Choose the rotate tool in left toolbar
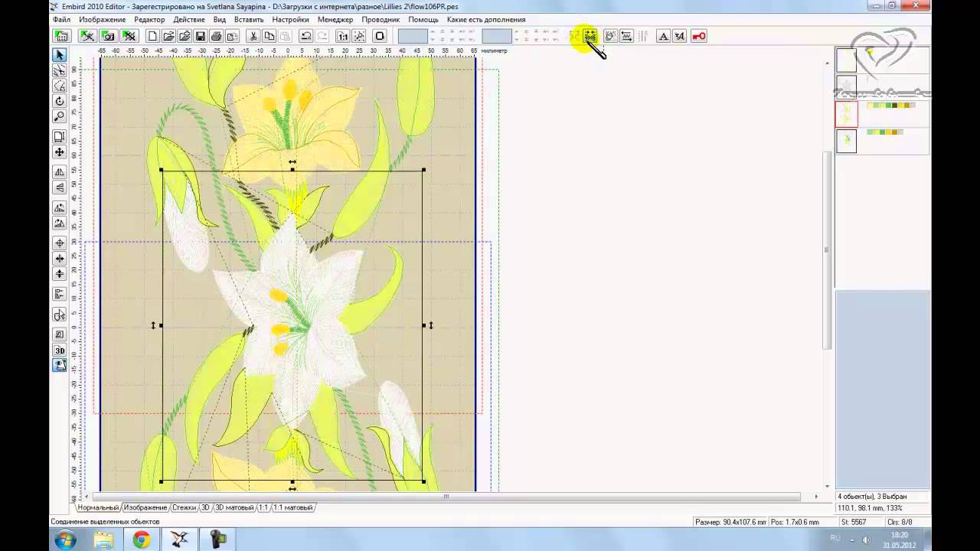This screenshot has height=551, width=980. point(60,101)
